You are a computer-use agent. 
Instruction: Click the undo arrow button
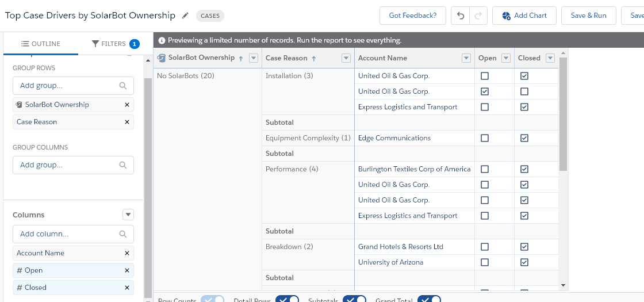(461, 16)
